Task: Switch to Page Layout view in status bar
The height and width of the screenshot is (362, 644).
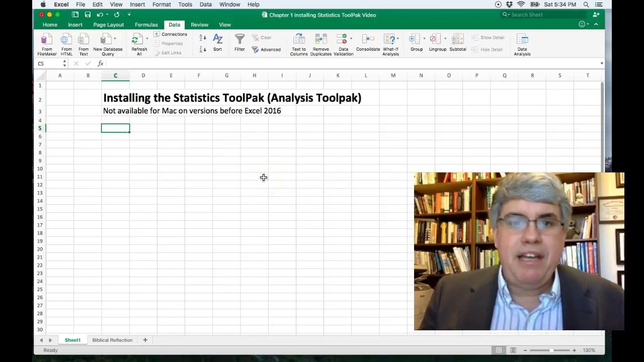Action: pyautogui.click(x=513, y=350)
